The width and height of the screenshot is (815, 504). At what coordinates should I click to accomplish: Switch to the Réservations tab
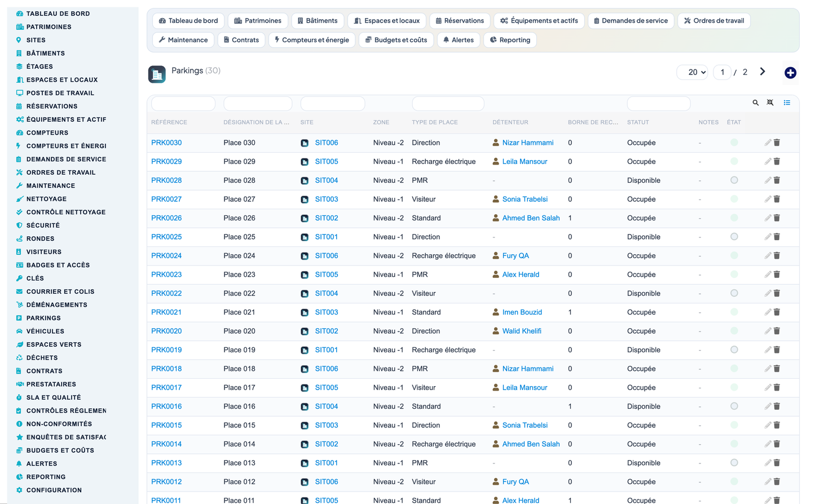point(460,21)
